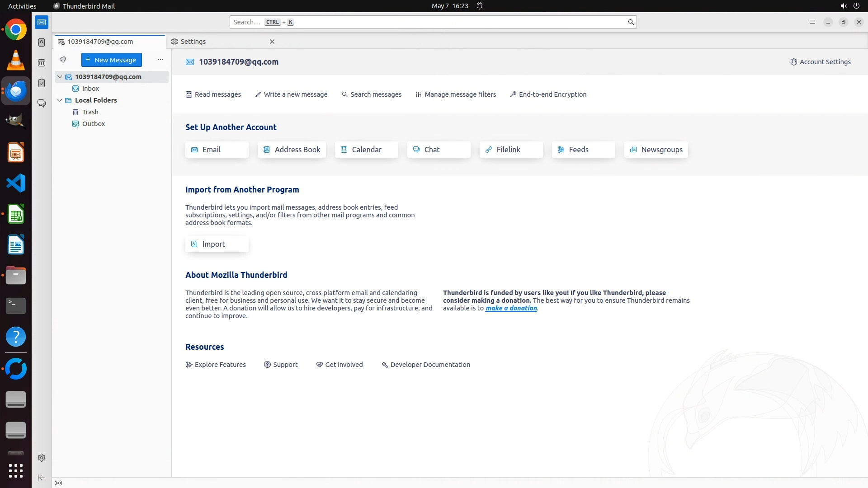Close the Settings tab

coord(272,42)
